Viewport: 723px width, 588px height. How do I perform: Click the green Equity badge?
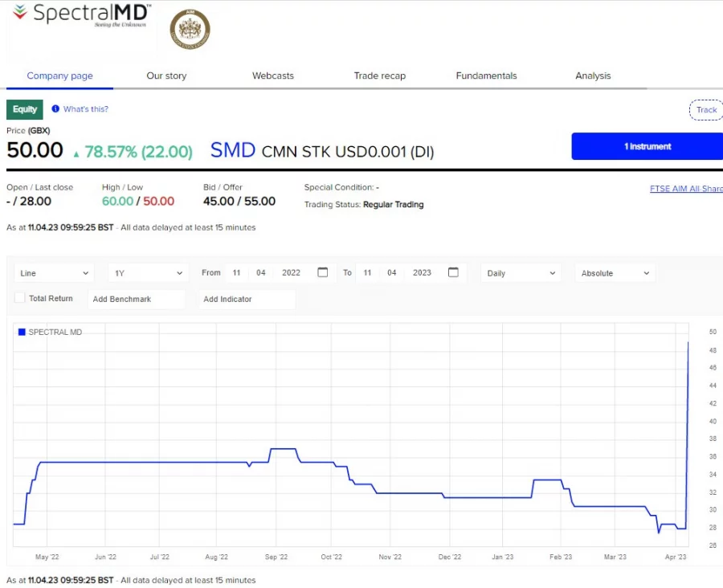pyautogui.click(x=24, y=108)
